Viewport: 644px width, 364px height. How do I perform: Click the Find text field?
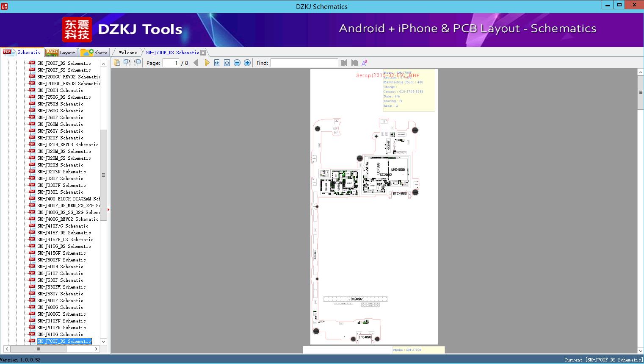[x=304, y=63]
